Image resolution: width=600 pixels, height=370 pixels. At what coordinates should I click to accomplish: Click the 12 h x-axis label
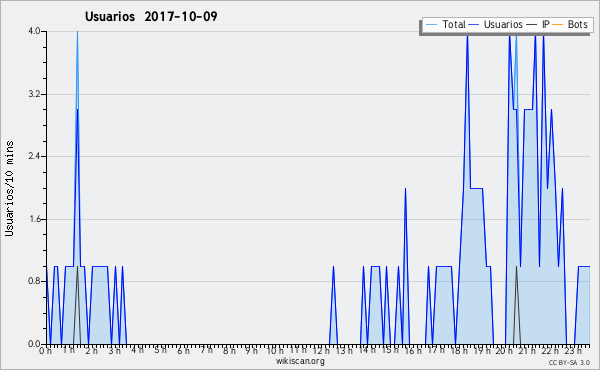(321, 350)
